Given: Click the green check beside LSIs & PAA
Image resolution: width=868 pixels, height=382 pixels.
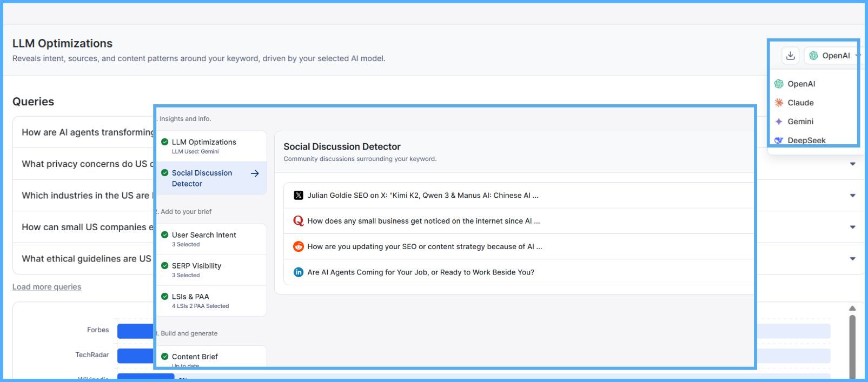Looking at the screenshot, I should click(x=165, y=297).
